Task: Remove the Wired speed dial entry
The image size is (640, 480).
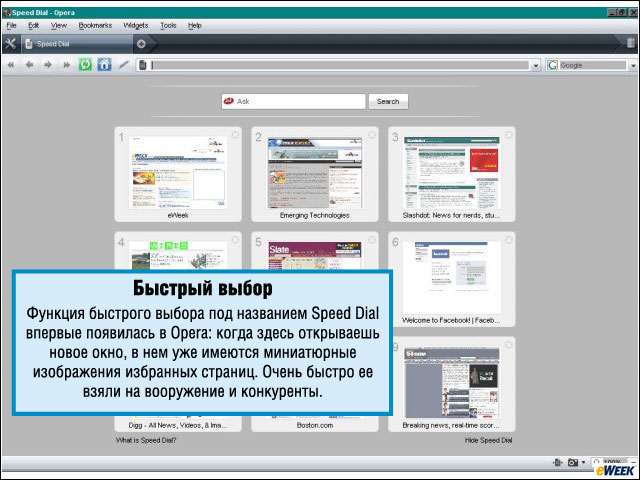Action: point(235,240)
